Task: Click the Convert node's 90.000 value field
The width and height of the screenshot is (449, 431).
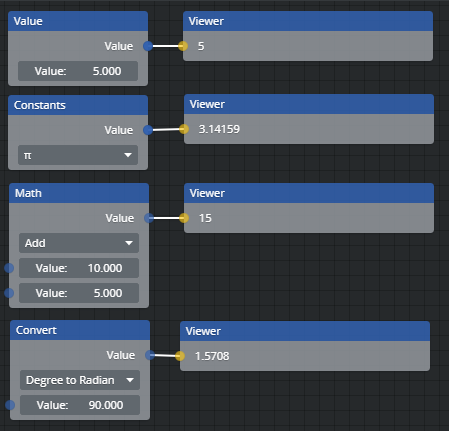Action: tap(80, 405)
